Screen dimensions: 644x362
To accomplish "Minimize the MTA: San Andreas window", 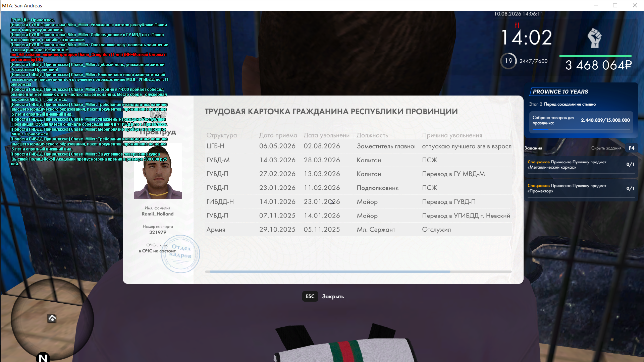I will pyautogui.click(x=596, y=5).
